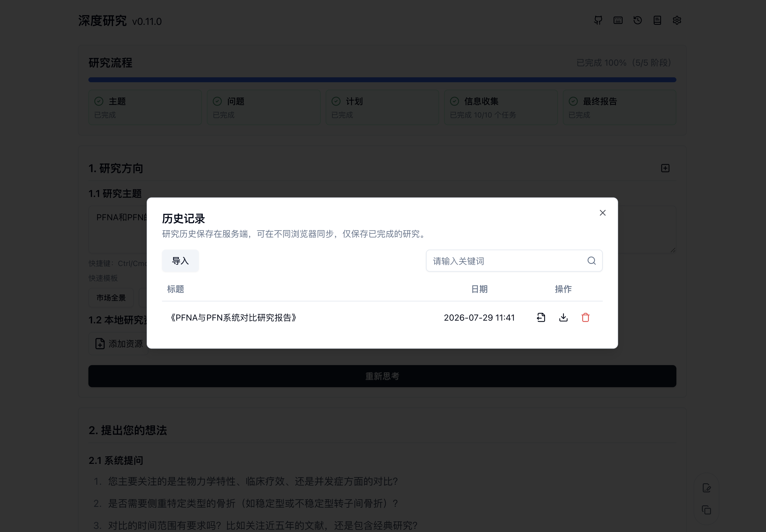Select the 信息收集 stage card

(501, 107)
